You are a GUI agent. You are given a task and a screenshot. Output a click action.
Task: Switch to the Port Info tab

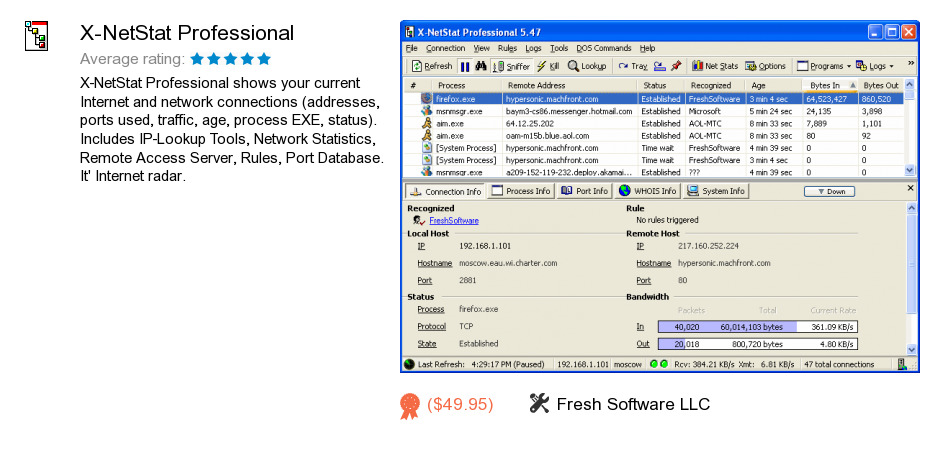(585, 191)
